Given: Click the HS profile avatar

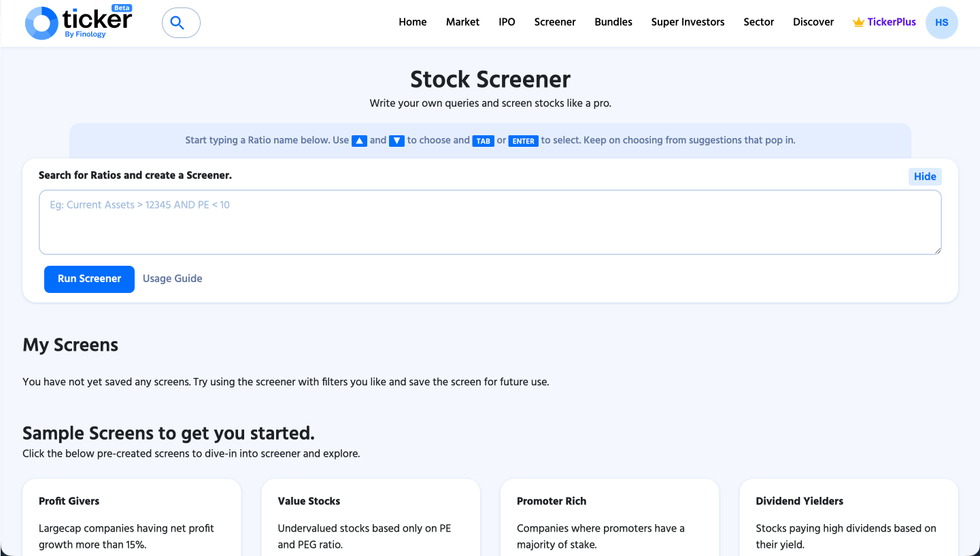Looking at the screenshot, I should point(941,22).
